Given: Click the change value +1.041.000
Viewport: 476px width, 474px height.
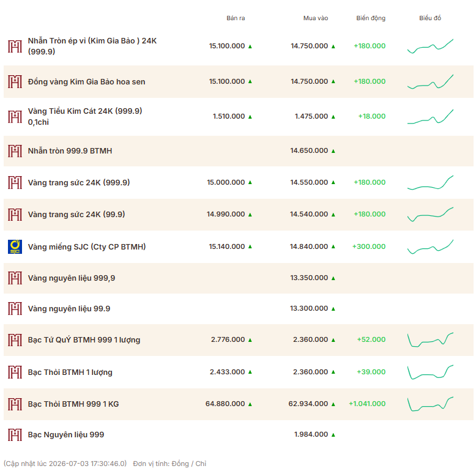Looking at the screenshot, I should point(367,404).
